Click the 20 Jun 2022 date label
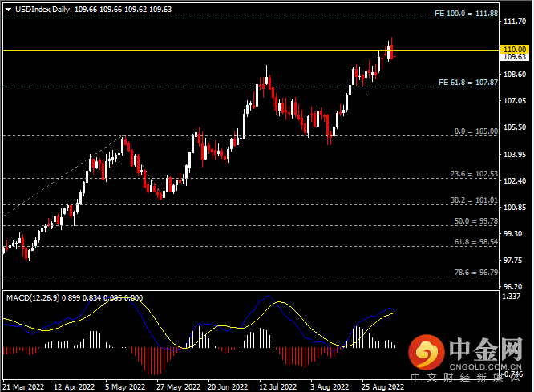This screenshot has width=534, height=392. click(228, 387)
